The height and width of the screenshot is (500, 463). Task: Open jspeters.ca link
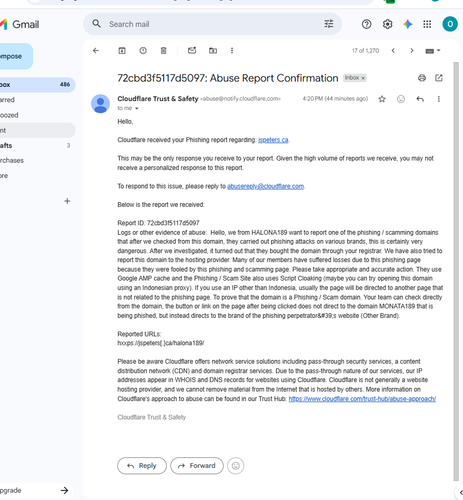point(273,140)
